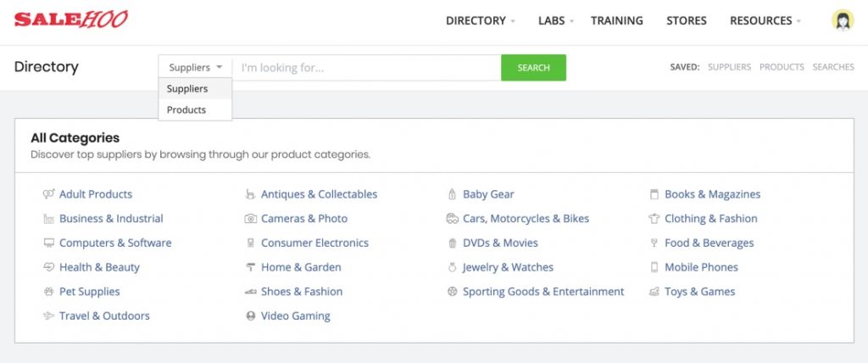Screen dimensions: 868x363
Task: Click the Video Gaming controller icon
Action: 251,316
